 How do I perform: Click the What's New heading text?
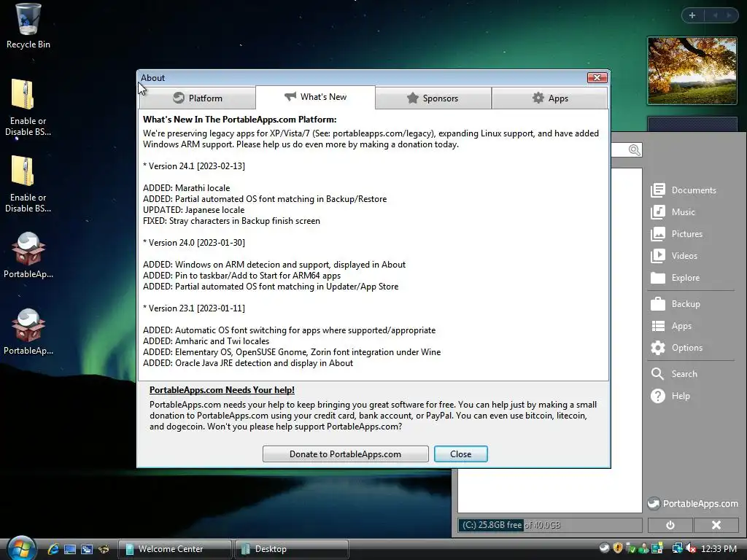pyautogui.click(x=239, y=120)
